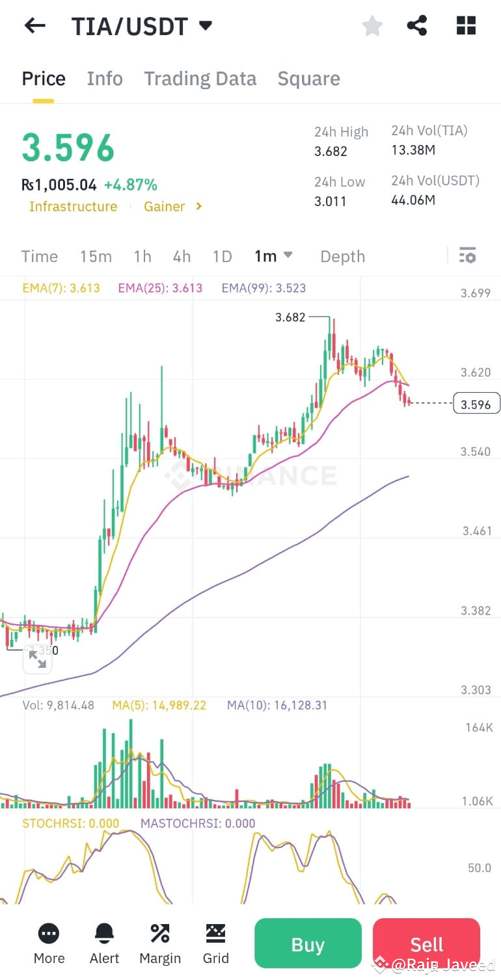Toggle the favorite star for TIA/USDT

pyautogui.click(x=372, y=25)
